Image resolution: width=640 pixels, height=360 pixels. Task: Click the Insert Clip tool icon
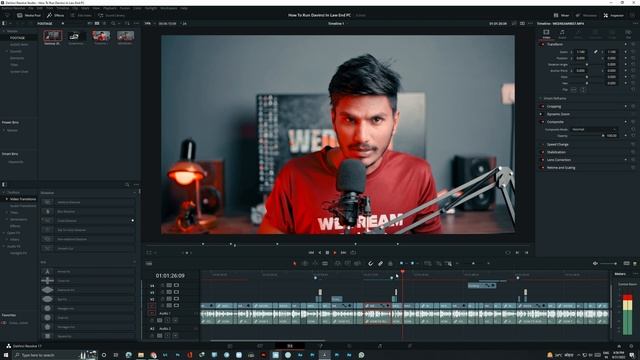click(338, 264)
